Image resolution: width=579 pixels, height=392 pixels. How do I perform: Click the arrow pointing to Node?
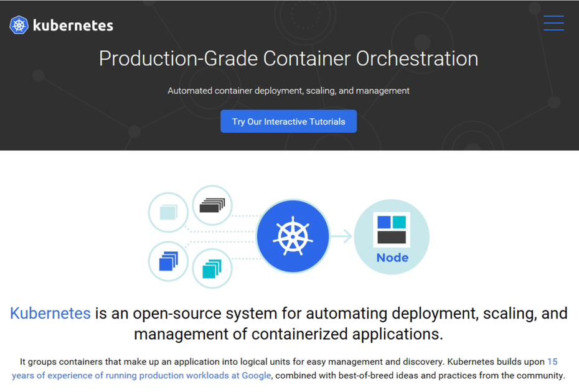[342, 236]
